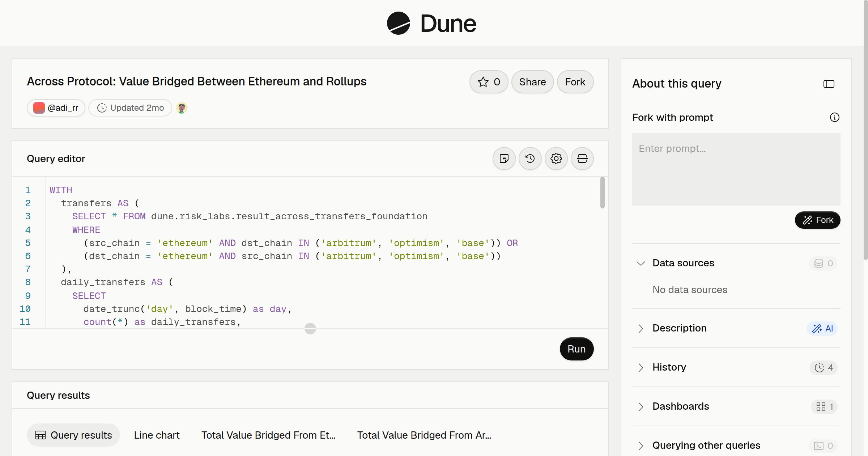Screen dimensions: 868x456
Task: Click the page vertical scrollbar
Action: click(865, 130)
